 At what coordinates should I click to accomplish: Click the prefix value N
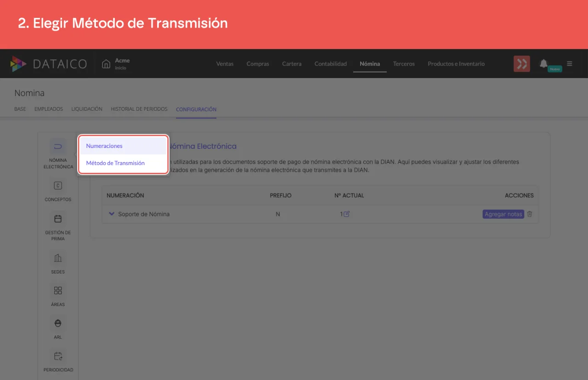[x=278, y=214]
